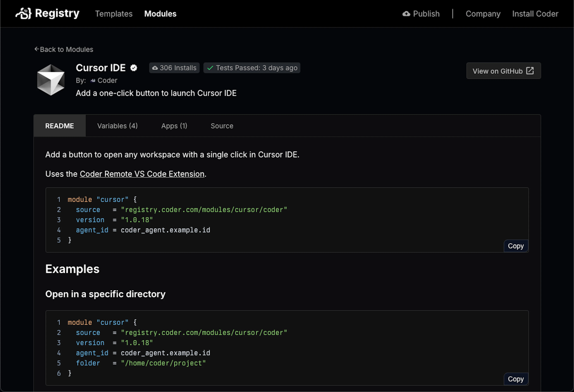
Task: Click Install Coder in the header
Action: point(535,14)
